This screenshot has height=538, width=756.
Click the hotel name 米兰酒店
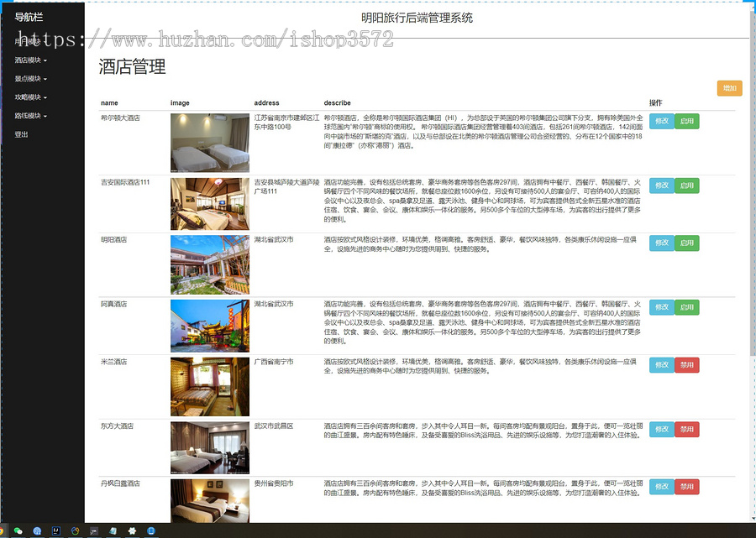113,362
